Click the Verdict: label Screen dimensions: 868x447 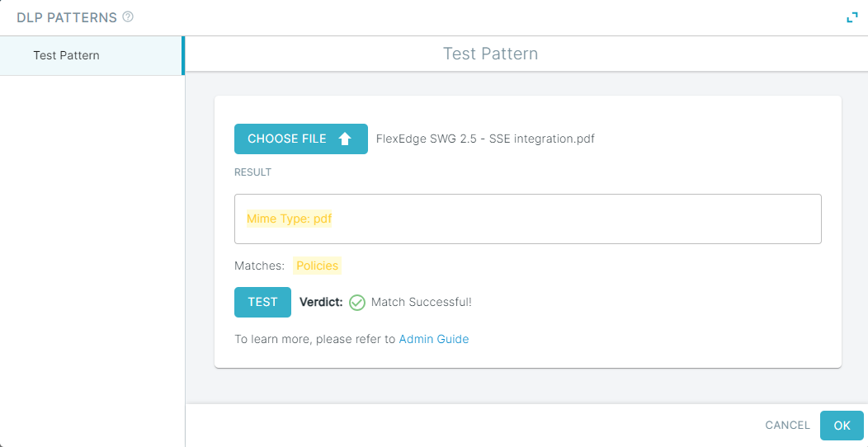point(321,302)
